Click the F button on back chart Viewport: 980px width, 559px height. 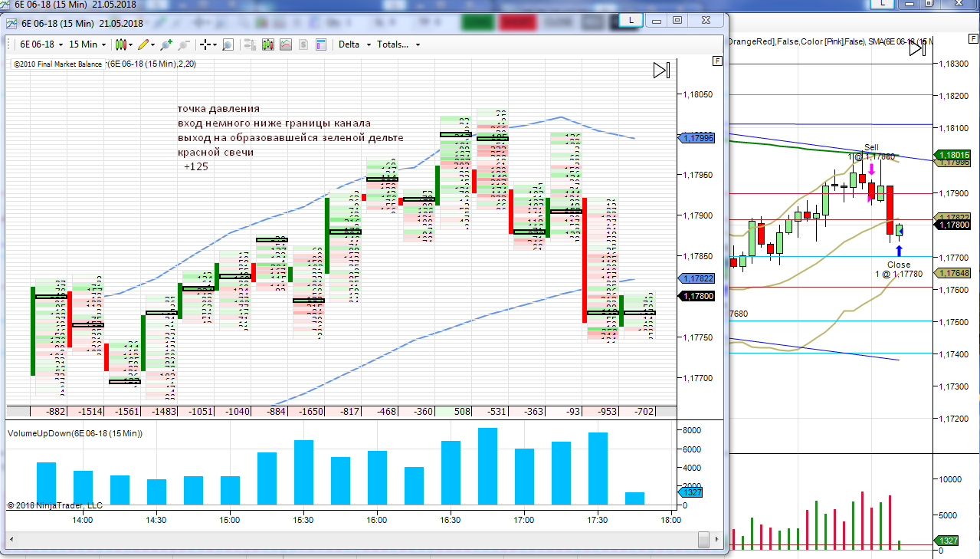(x=973, y=38)
